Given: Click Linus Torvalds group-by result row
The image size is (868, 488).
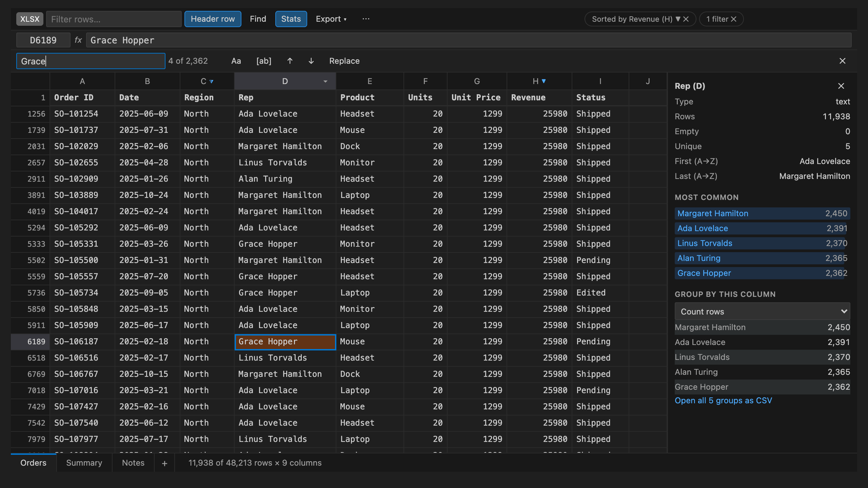Looking at the screenshot, I should tap(762, 357).
